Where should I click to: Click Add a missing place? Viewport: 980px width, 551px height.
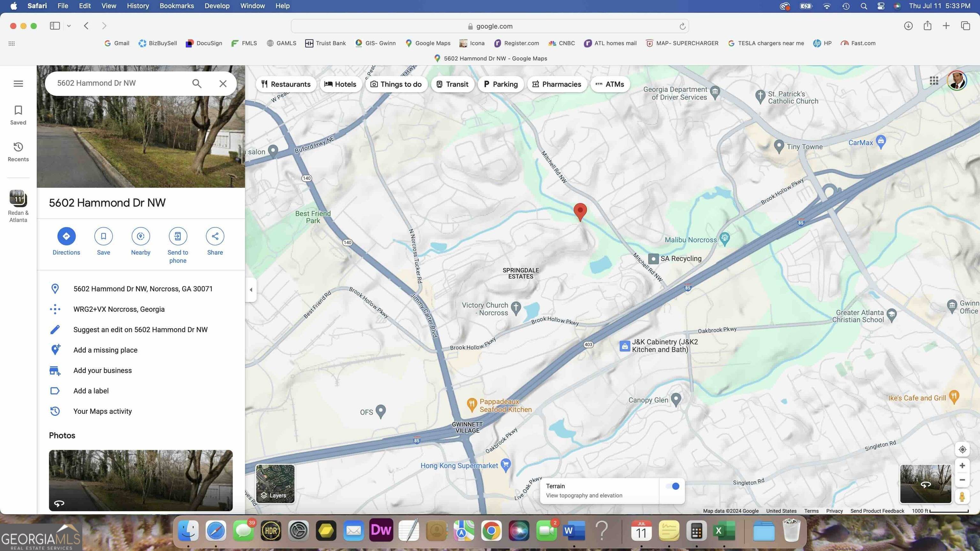point(141,350)
